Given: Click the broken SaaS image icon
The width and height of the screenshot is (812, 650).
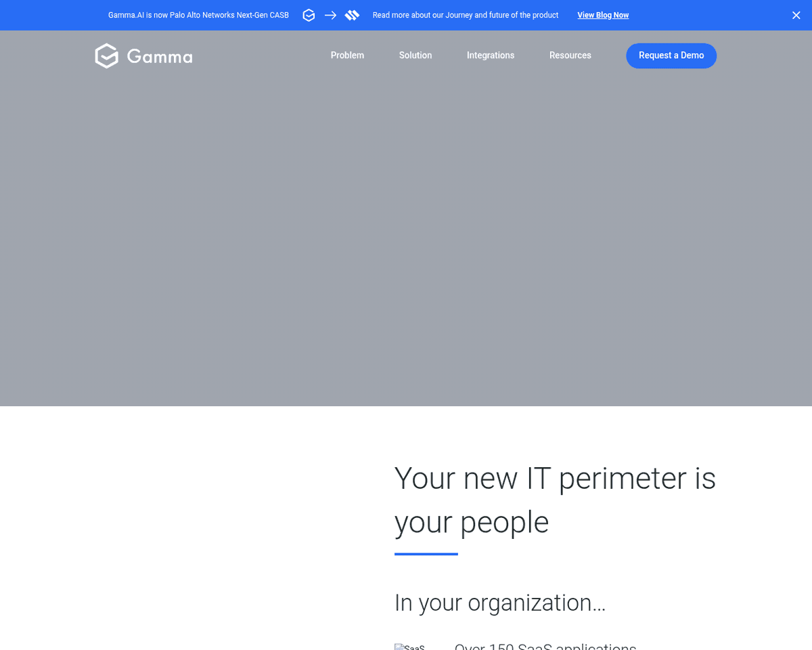Looking at the screenshot, I should (409, 647).
